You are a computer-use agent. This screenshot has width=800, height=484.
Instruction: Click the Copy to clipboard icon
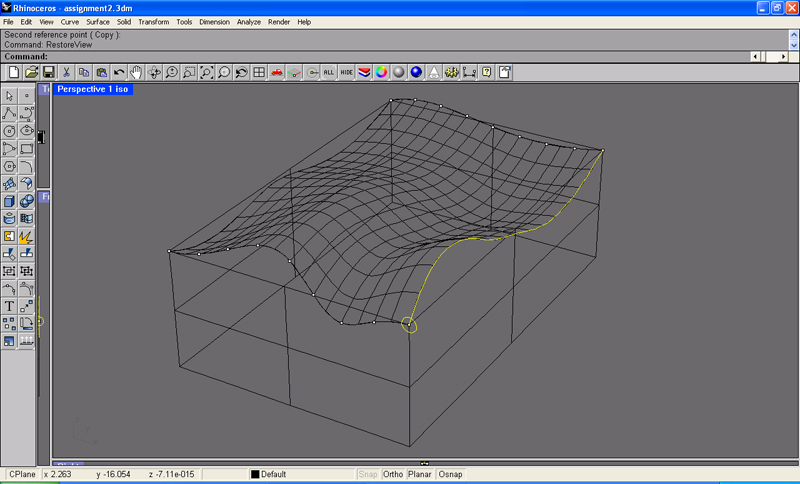coord(84,72)
